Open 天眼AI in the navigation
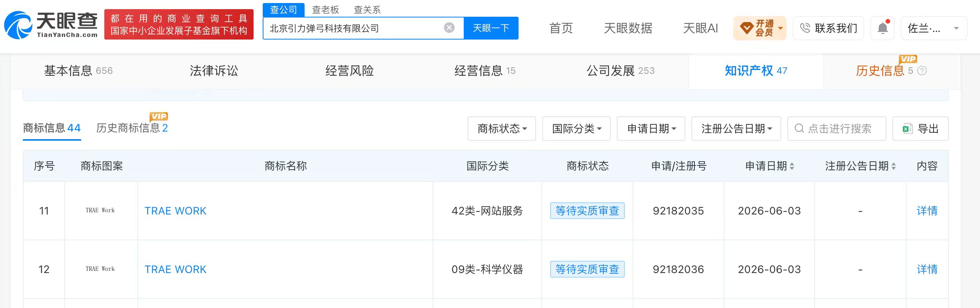The width and height of the screenshot is (980, 308). click(701, 28)
